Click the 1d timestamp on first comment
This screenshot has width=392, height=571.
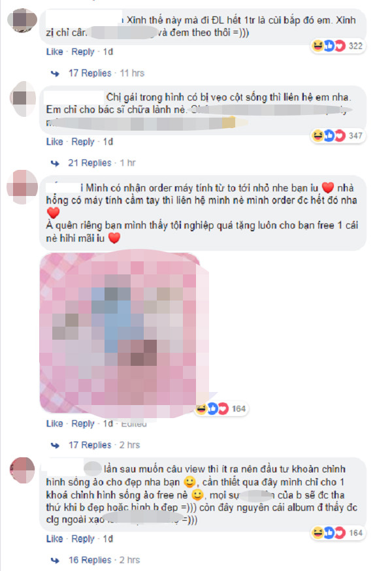coord(108,52)
